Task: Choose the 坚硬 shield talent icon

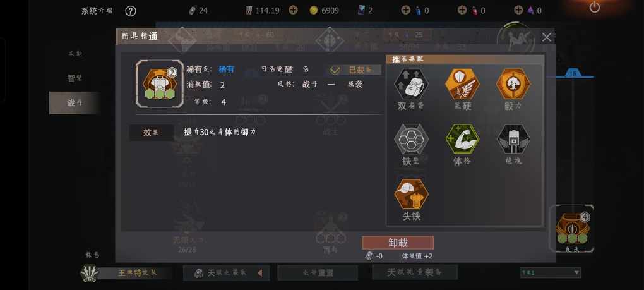Action: [x=462, y=84]
